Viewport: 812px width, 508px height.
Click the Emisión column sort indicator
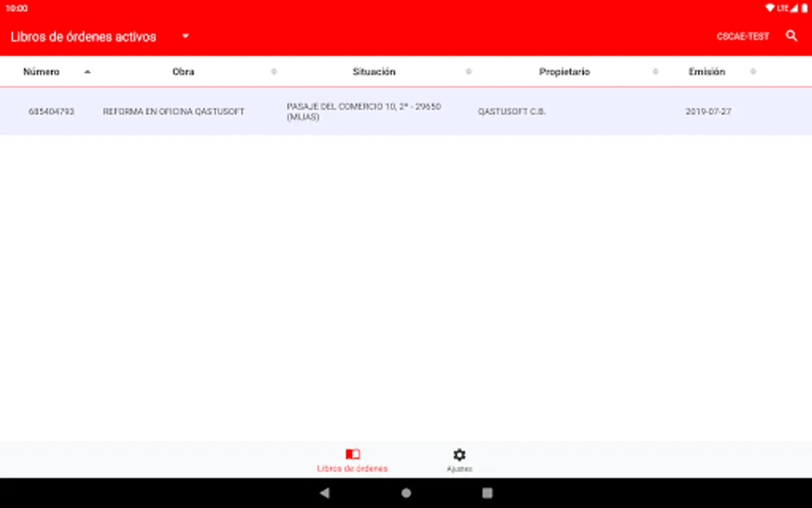click(x=753, y=72)
